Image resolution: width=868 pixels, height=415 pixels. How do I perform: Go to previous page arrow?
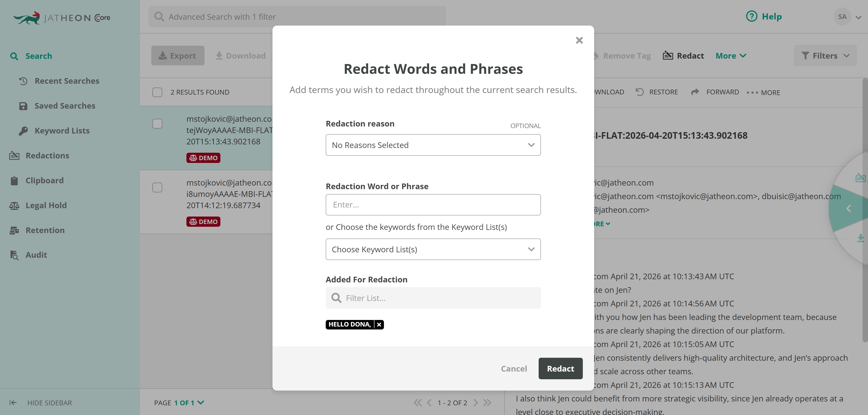(x=429, y=403)
